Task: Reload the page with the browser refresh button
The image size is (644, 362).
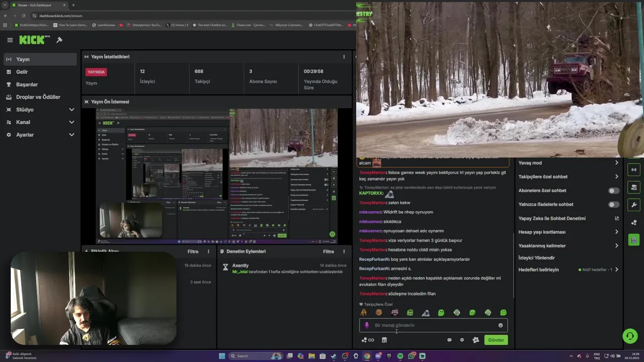Action: (23, 16)
